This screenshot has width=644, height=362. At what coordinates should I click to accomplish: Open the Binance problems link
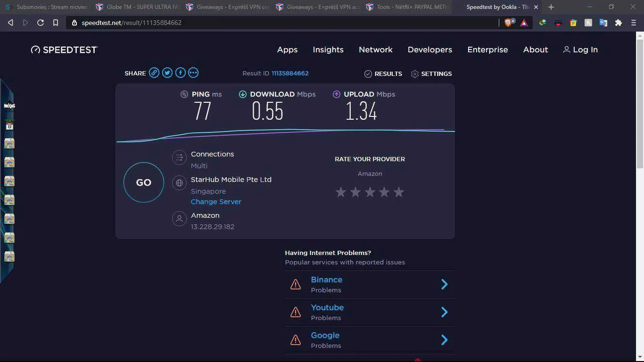[x=327, y=280]
